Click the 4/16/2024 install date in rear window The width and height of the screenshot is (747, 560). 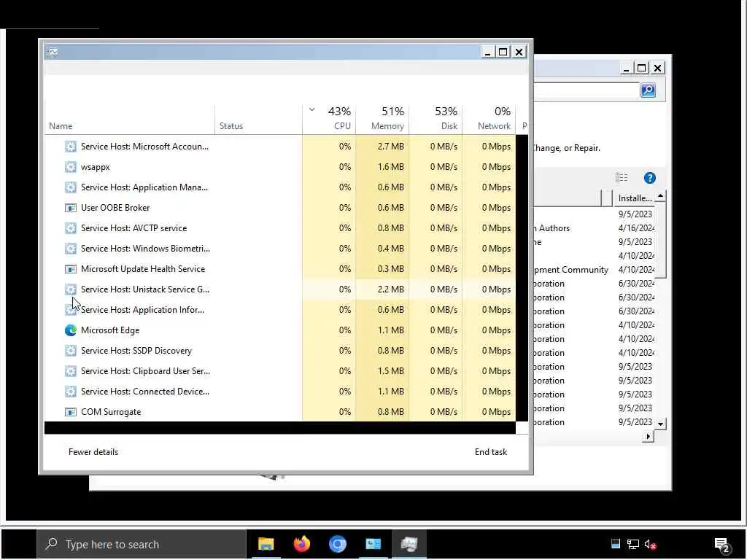(636, 228)
